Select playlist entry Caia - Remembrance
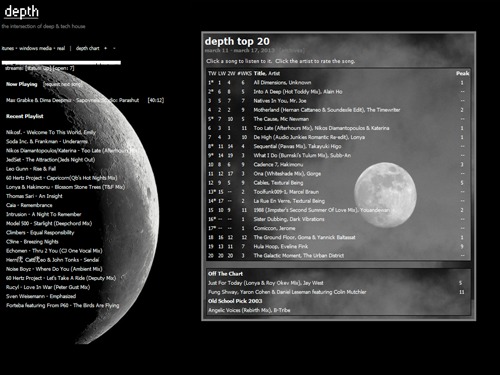Screen dimensions: 500x375 click(29, 205)
